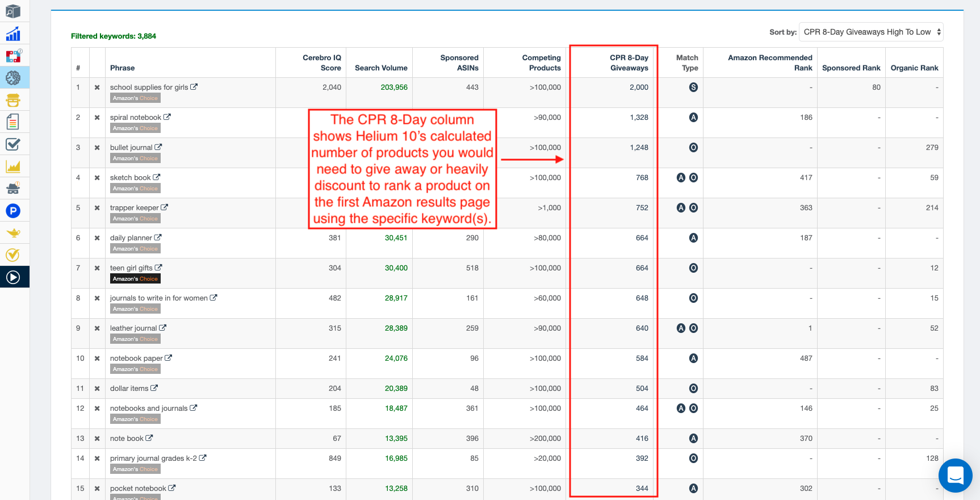Remove the 'teen girl gifts' keyword row
This screenshot has width=980, height=500.
(x=97, y=268)
